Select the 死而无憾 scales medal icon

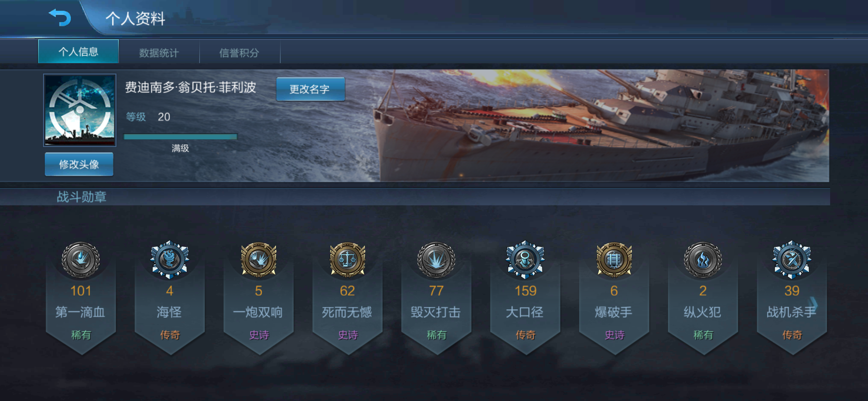click(x=348, y=260)
